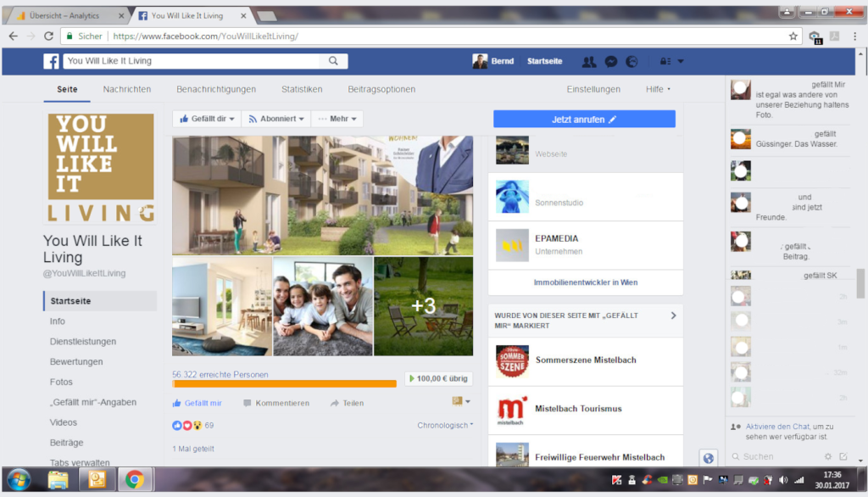Open the friend requests icon

(589, 61)
